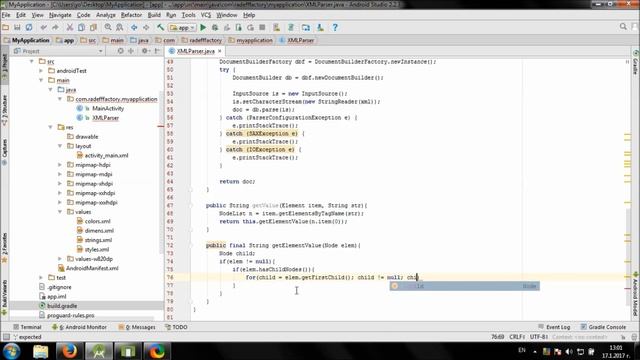Click the Cut scissors icon

(x=70, y=27)
